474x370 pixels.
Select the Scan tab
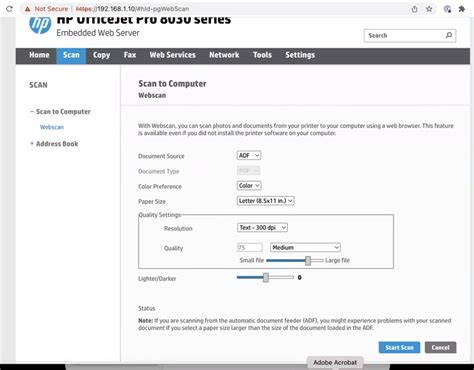tap(71, 55)
